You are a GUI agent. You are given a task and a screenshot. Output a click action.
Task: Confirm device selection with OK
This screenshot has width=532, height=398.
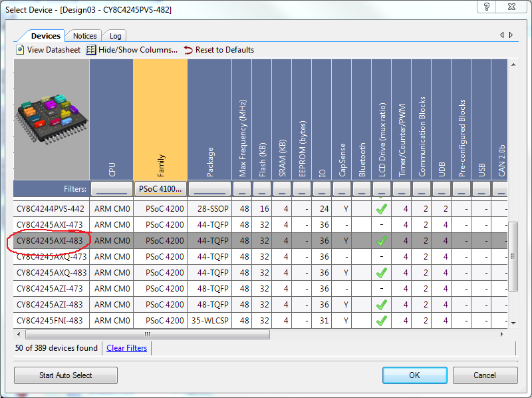(414, 375)
